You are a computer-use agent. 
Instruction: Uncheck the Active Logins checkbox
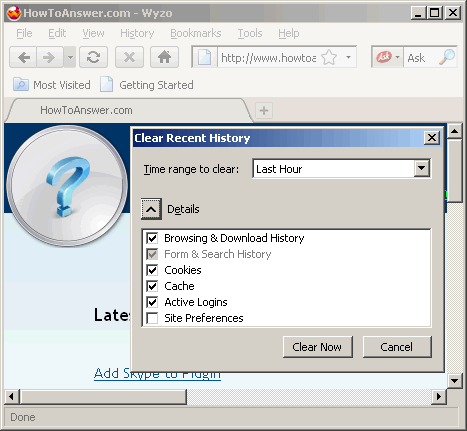(x=152, y=302)
